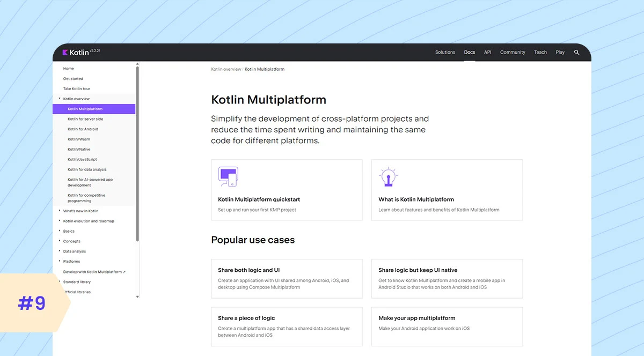This screenshot has height=356, width=644.
Task: Open the Solutions menu
Action: click(x=445, y=52)
